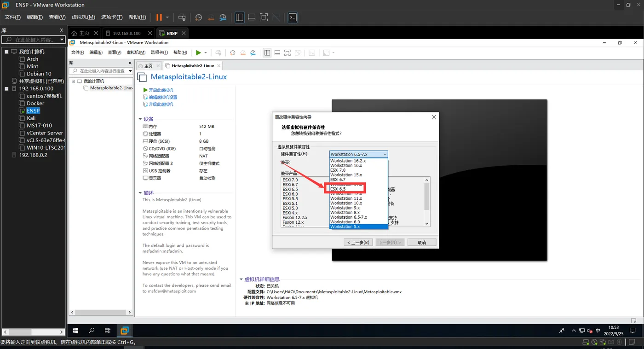644x349 pixels.
Task: Click inner toolbar take snapshot icon
Action: [233, 52]
